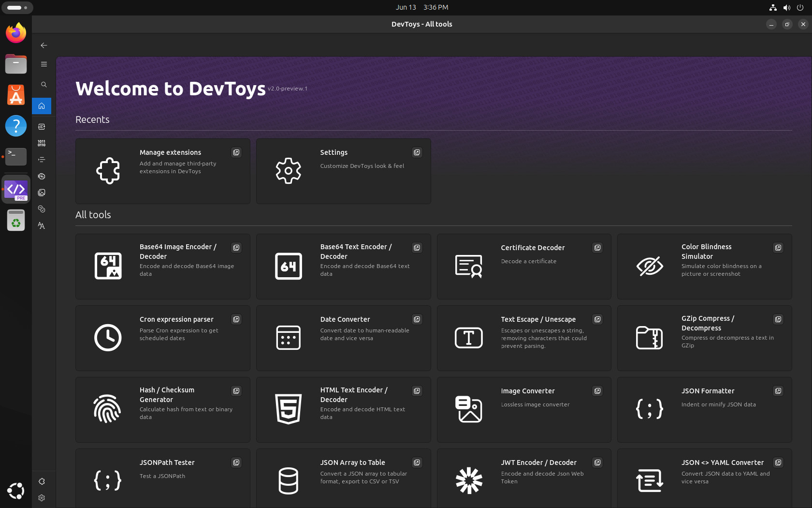The width and height of the screenshot is (812, 508).
Task: Open the JSON Array to Table tool
Action: coord(344,478)
